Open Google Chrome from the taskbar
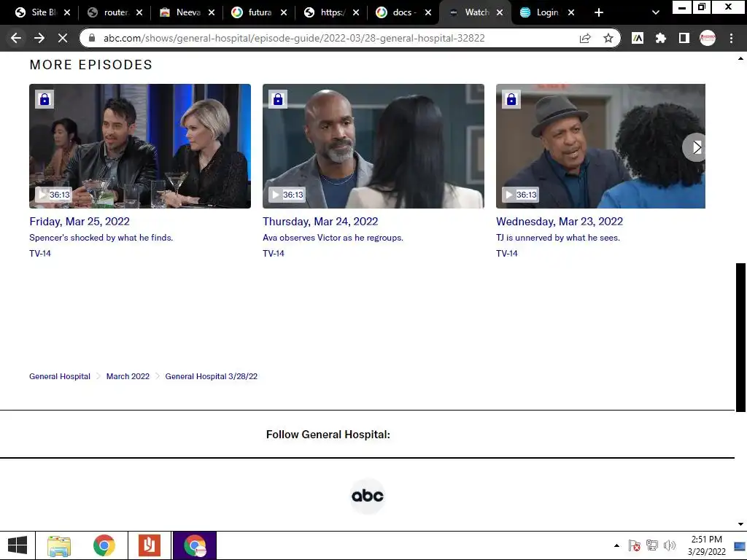The height and width of the screenshot is (560, 747). click(x=104, y=545)
